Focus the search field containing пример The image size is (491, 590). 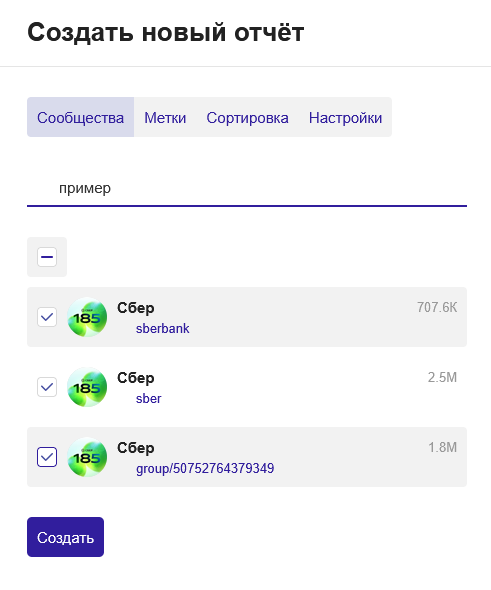(x=247, y=188)
